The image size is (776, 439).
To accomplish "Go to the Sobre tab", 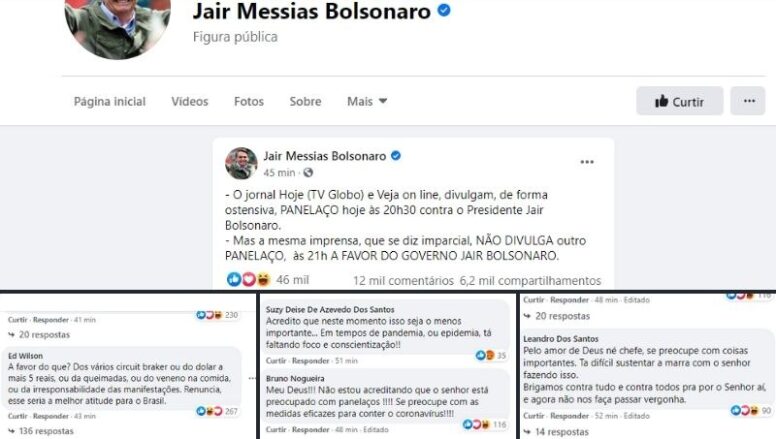I will tap(305, 101).
